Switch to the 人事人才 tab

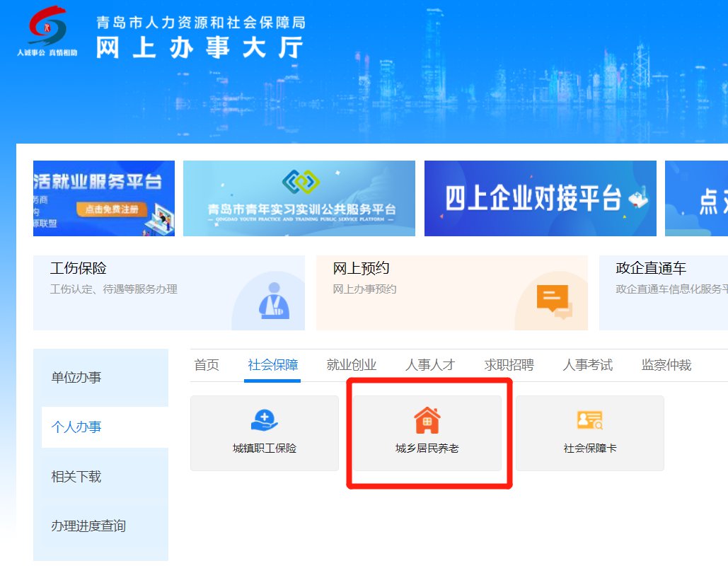430,365
